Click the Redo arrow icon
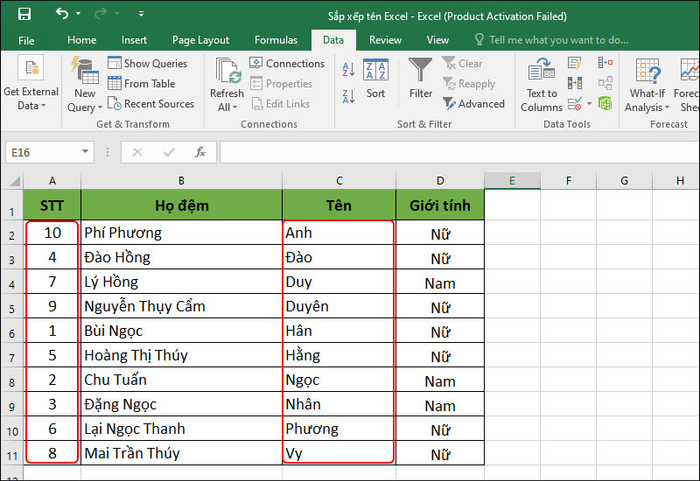Image resolution: width=700 pixels, height=481 pixels. tap(100, 14)
